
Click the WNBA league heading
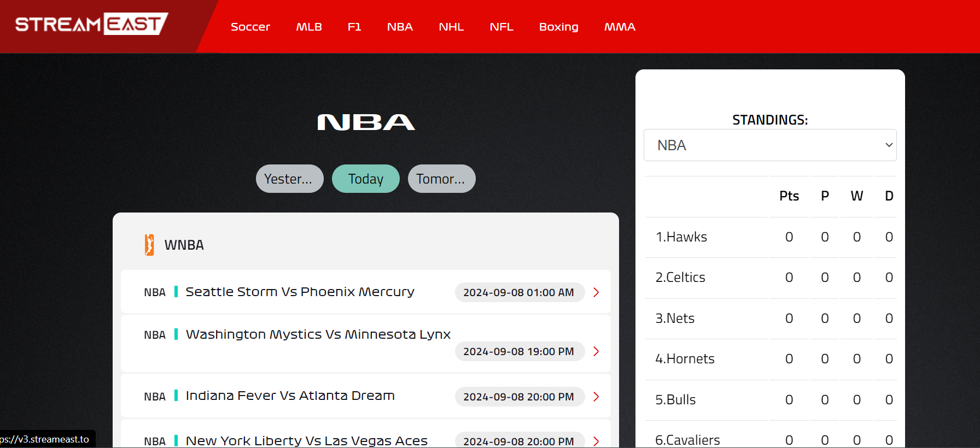[x=184, y=245]
